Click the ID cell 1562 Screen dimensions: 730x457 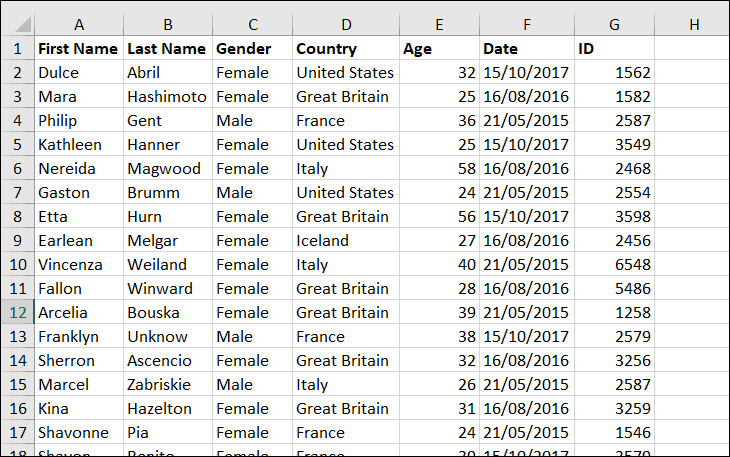click(x=632, y=72)
